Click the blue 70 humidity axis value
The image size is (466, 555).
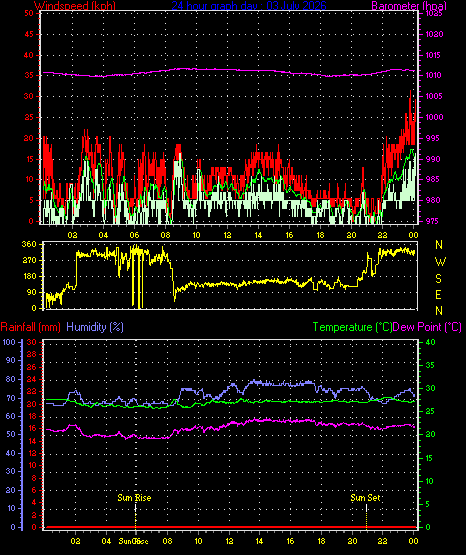[x=11, y=398]
